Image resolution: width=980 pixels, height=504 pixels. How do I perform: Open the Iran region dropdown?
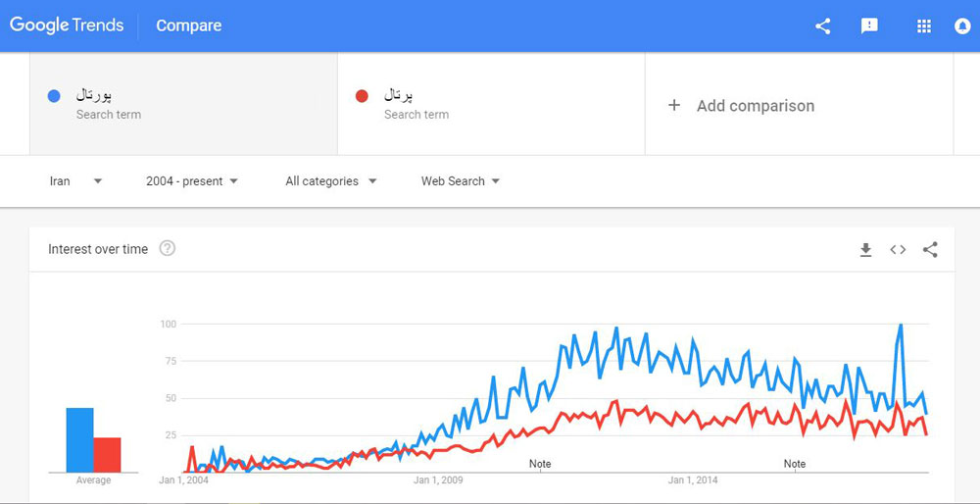(75, 181)
